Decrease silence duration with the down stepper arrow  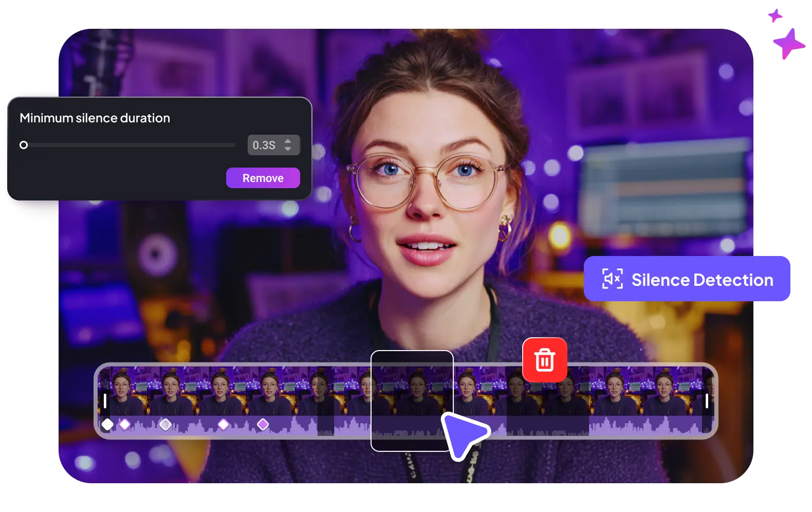click(288, 150)
